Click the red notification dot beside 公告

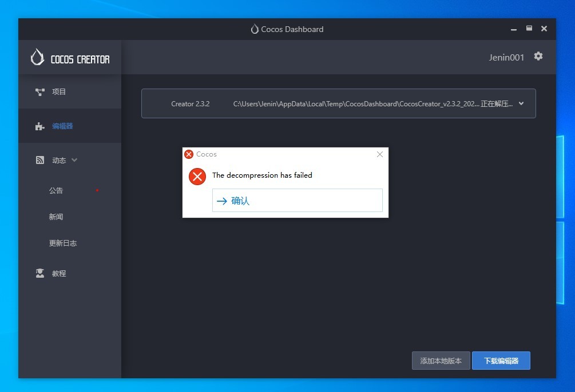coord(97,190)
